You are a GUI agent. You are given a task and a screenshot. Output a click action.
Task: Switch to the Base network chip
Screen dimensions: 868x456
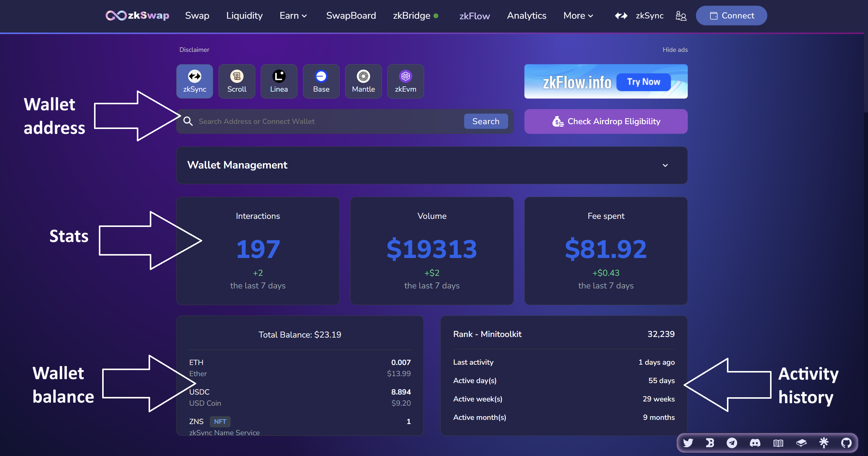tap(321, 81)
